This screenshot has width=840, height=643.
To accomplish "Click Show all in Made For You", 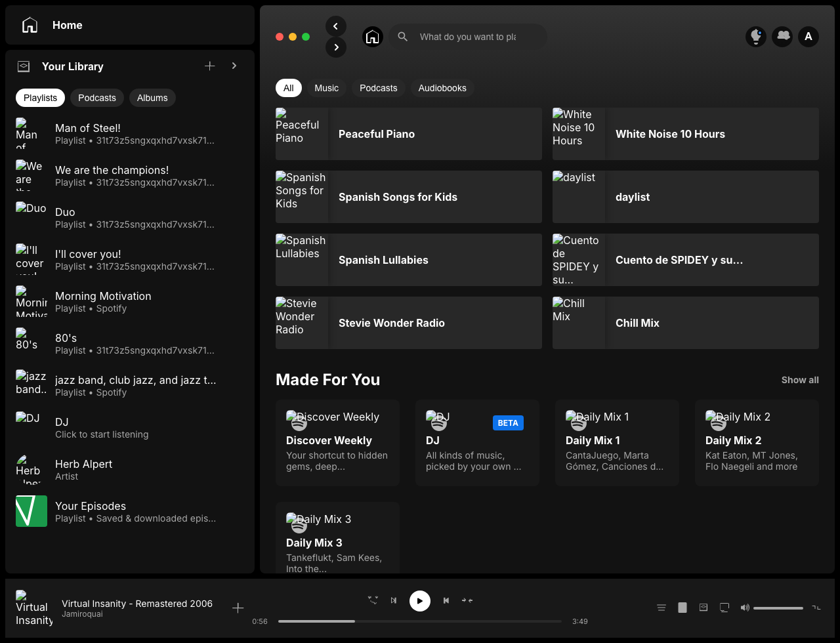I will pyautogui.click(x=800, y=380).
